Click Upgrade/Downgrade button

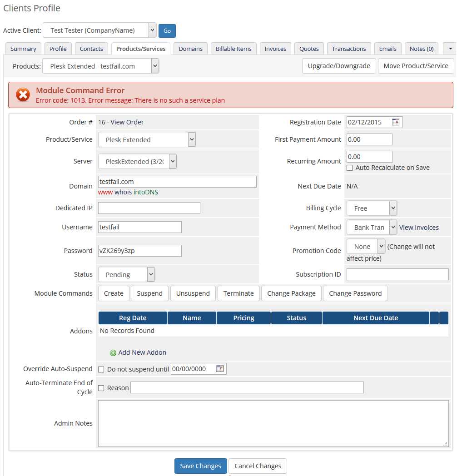(339, 66)
